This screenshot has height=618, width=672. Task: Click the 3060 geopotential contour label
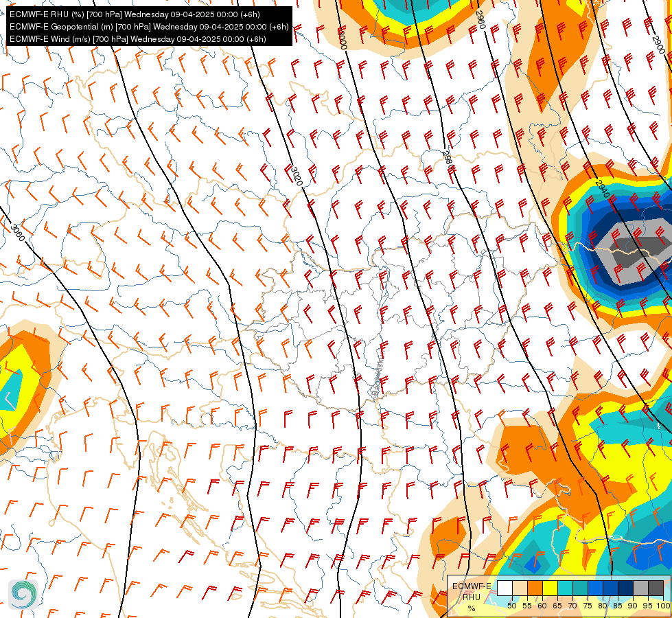click(18, 233)
